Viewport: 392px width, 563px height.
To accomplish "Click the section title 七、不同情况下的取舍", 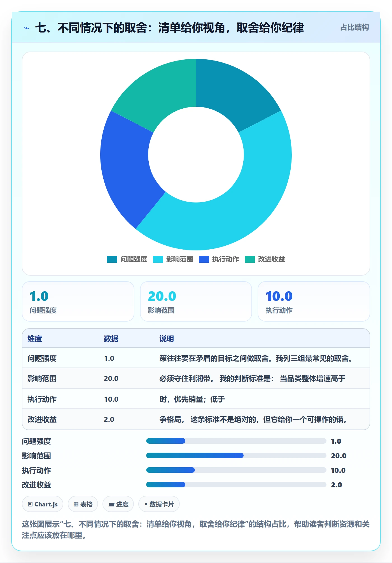I will pos(169,28).
